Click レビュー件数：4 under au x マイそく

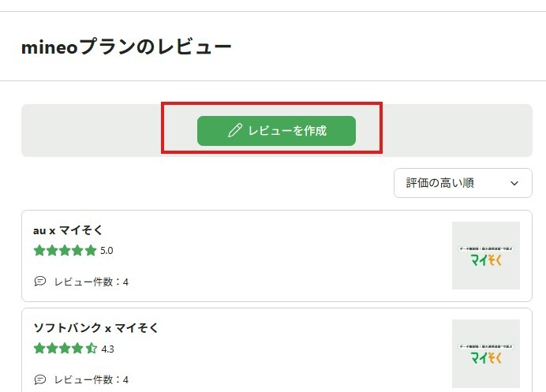[x=91, y=282]
